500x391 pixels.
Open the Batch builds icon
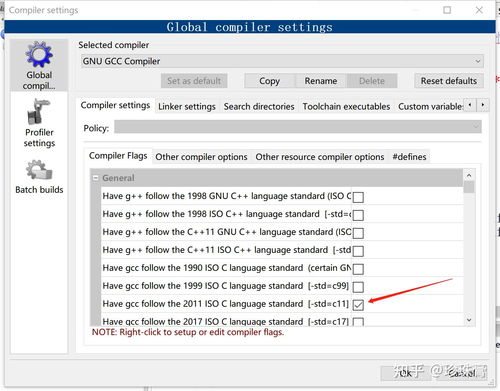[39, 170]
